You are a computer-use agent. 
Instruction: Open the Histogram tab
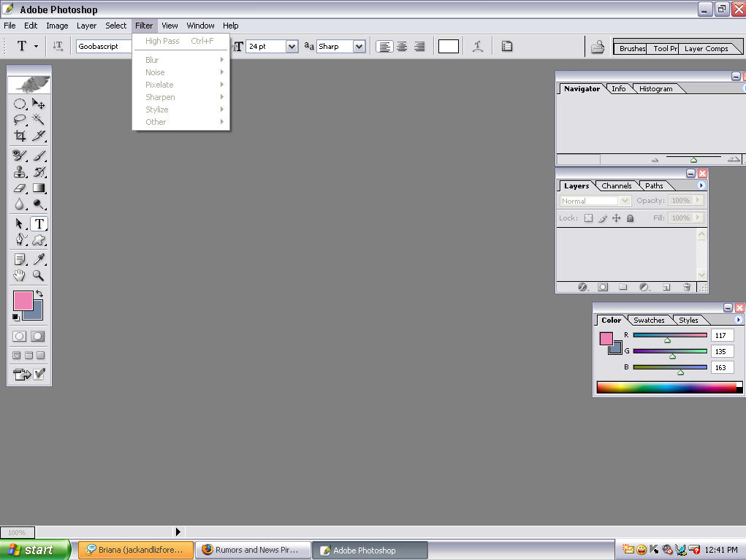tap(655, 89)
